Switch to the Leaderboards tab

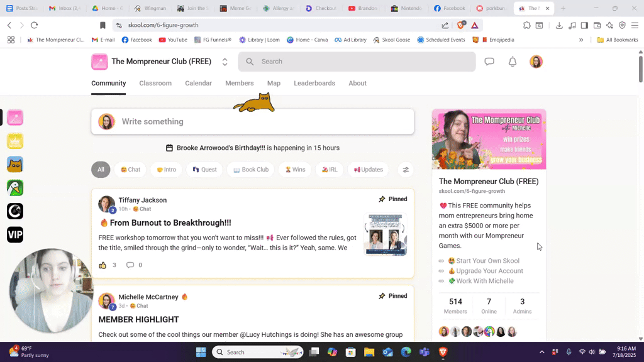(x=314, y=84)
